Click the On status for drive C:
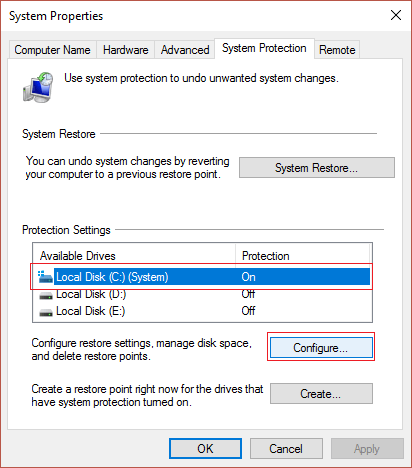Screen dimensions: 412x468 coord(249,277)
